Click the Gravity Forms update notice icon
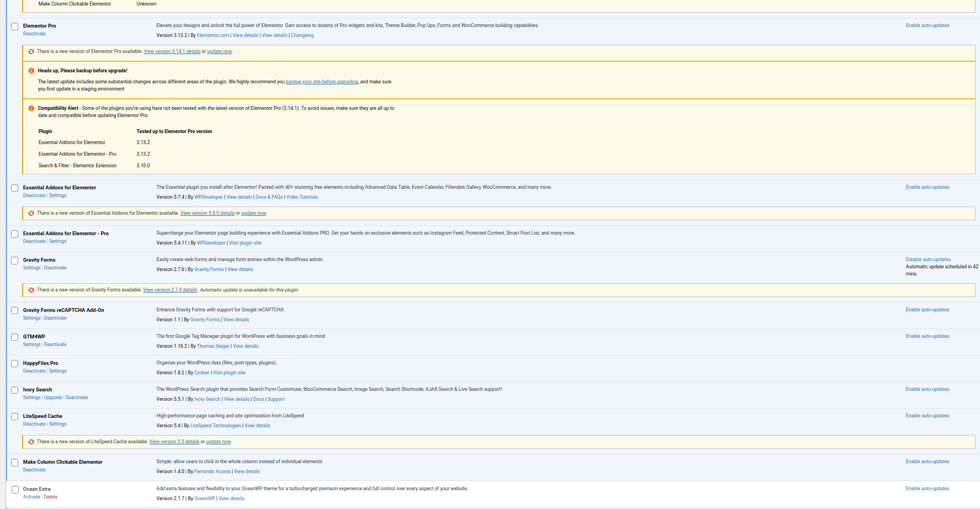The width and height of the screenshot is (980, 509). coord(31,290)
